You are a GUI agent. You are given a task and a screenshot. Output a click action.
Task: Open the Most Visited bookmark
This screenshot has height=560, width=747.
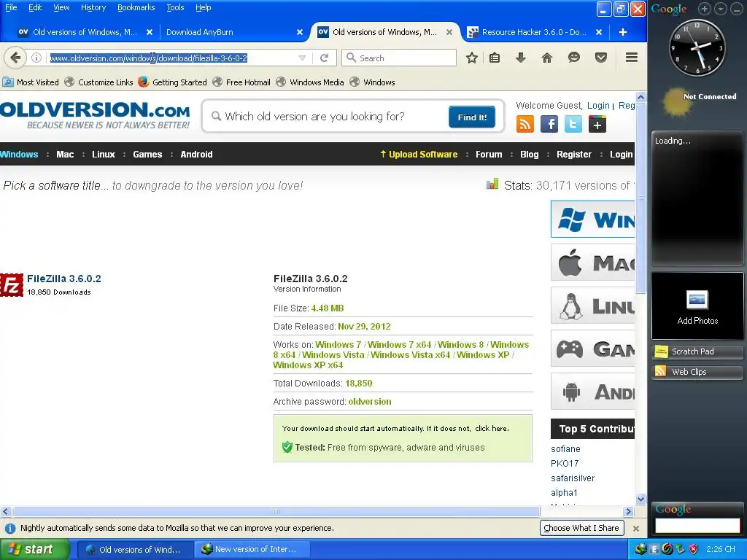coord(31,82)
